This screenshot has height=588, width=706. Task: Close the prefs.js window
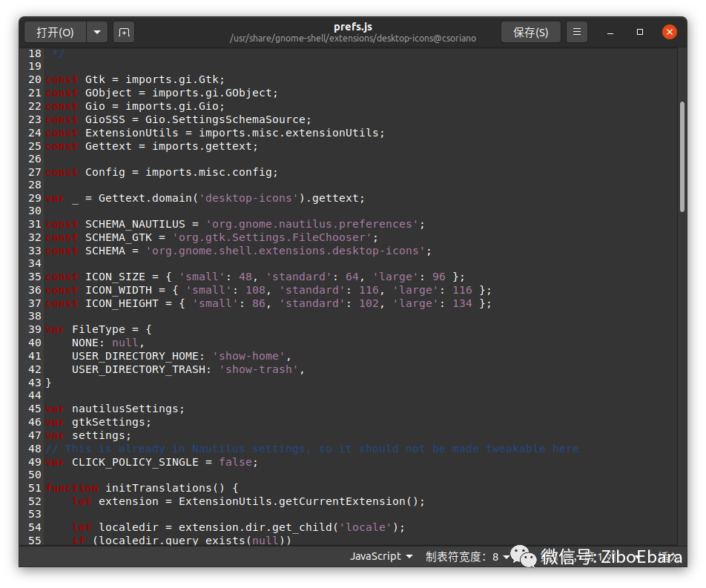tap(670, 33)
